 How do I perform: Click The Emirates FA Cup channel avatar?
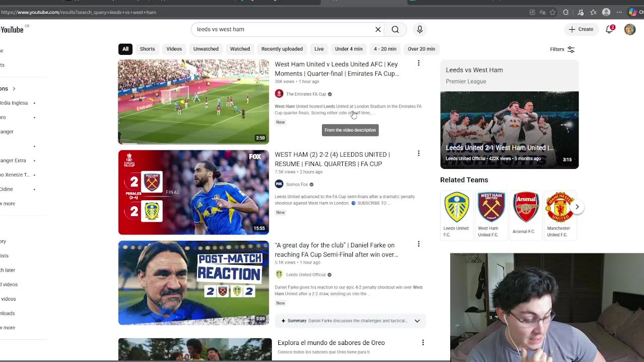tap(279, 94)
